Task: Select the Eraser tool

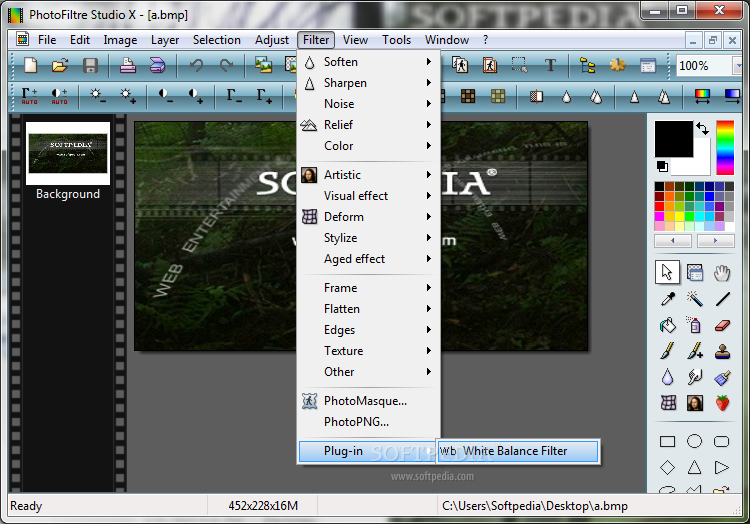Action: pyautogui.click(x=722, y=326)
